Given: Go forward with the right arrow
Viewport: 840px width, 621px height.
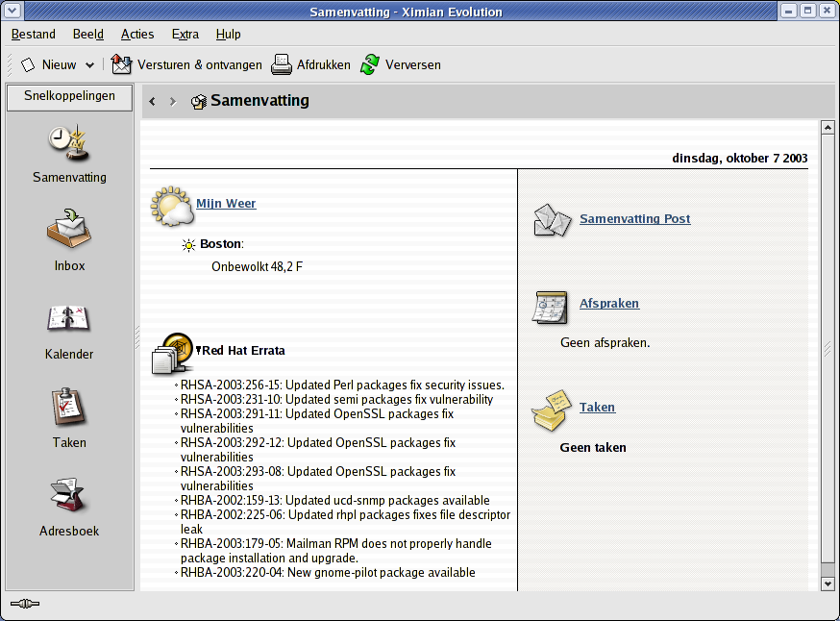Looking at the screenshot, I should coord(172,101).
